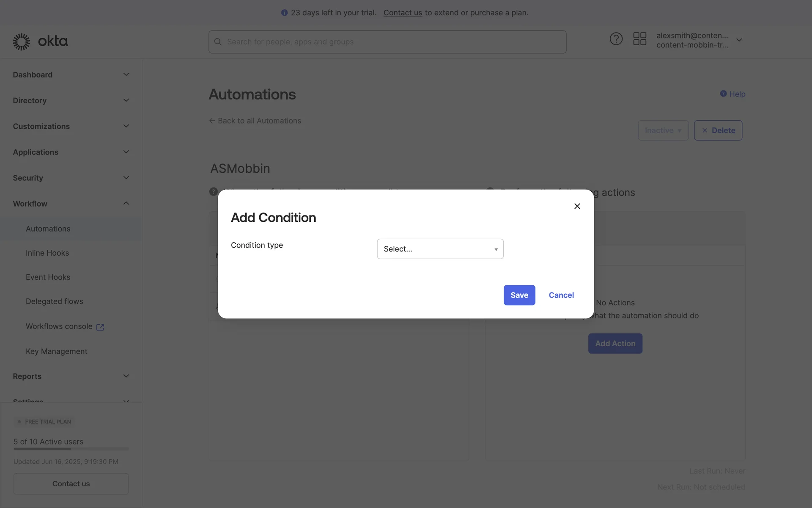Expand the account menu chevron
Viewport: 812px width, 508px height.
click(739, 40)
